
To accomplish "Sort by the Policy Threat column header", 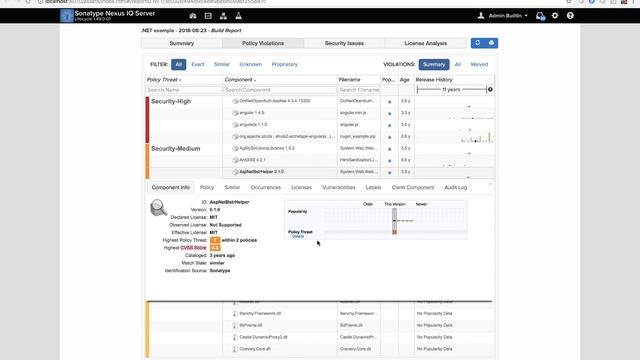I will click(163, 80).
